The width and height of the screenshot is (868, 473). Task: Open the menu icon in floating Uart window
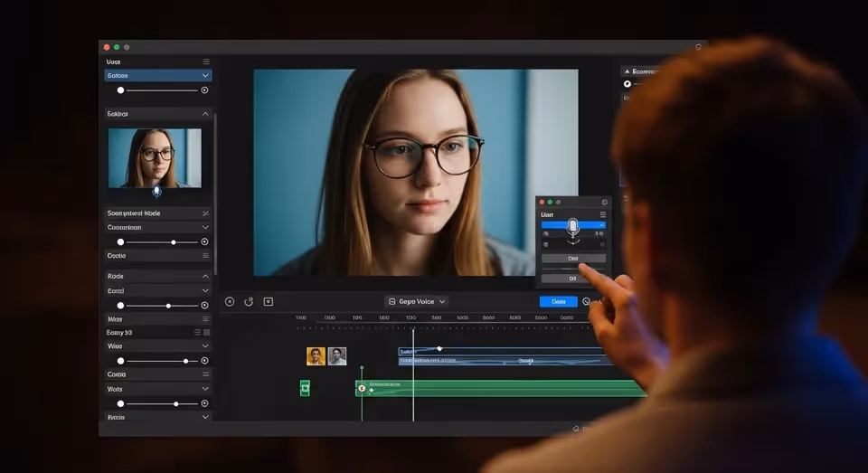603,214
